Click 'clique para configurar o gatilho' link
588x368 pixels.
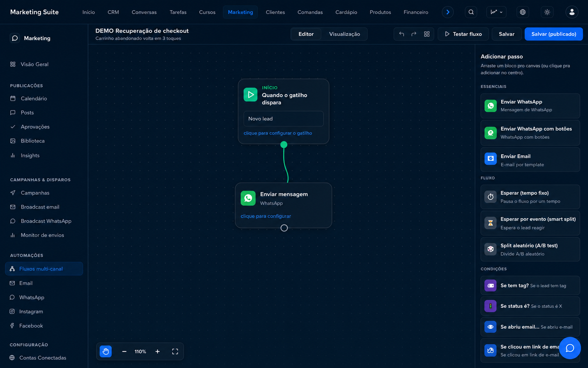pyautogui.click(x=278, y=133)
